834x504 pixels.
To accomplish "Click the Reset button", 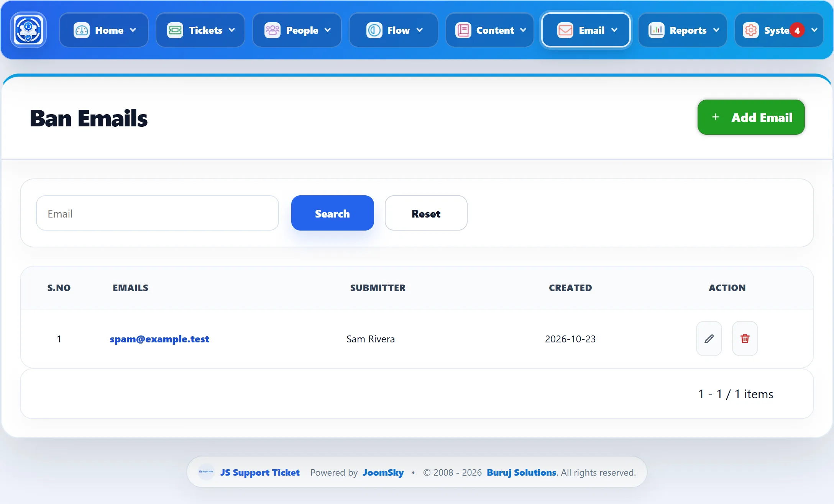I will coord(426,213).
